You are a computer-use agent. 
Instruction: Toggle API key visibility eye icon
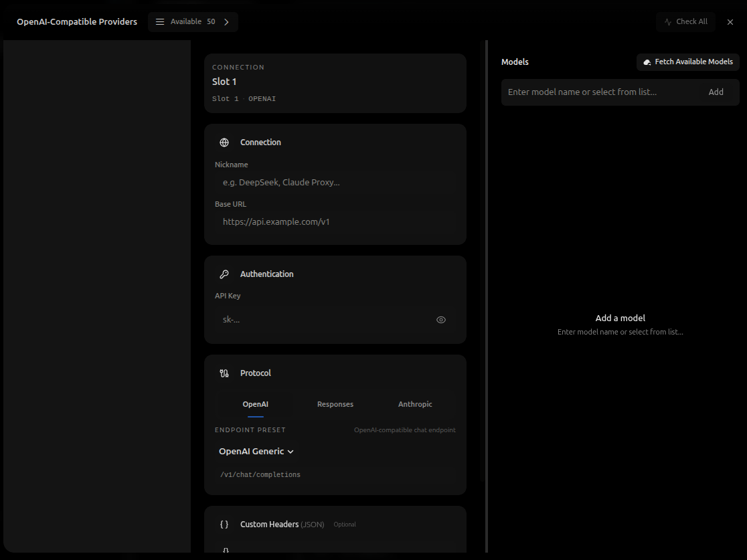(441, 320)
